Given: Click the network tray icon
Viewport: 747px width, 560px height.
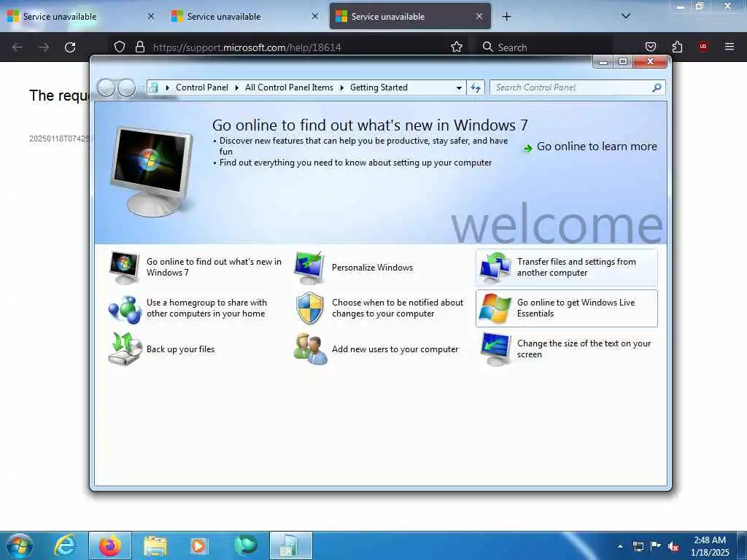Looking at the screenshot, I should click(638, 546).
